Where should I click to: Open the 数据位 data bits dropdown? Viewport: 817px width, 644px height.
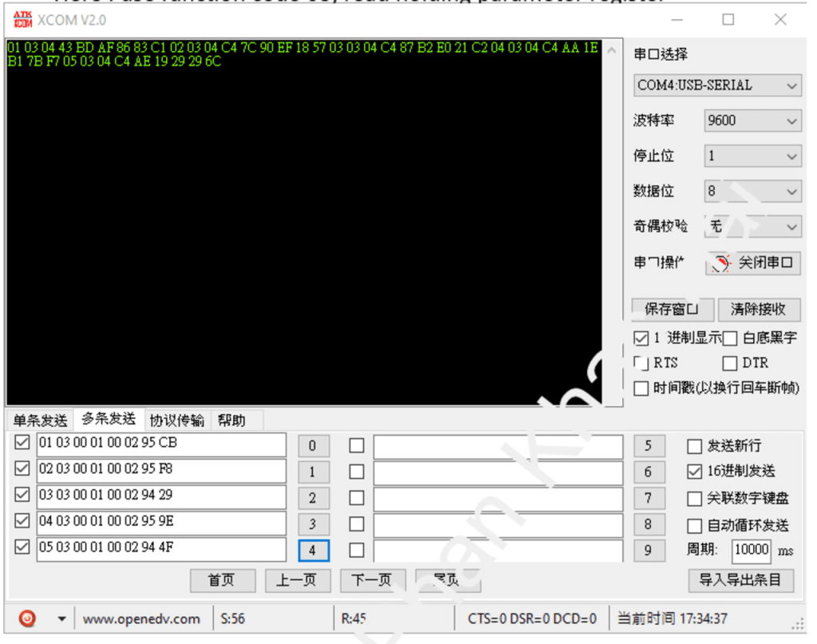[x=752, y=192]
